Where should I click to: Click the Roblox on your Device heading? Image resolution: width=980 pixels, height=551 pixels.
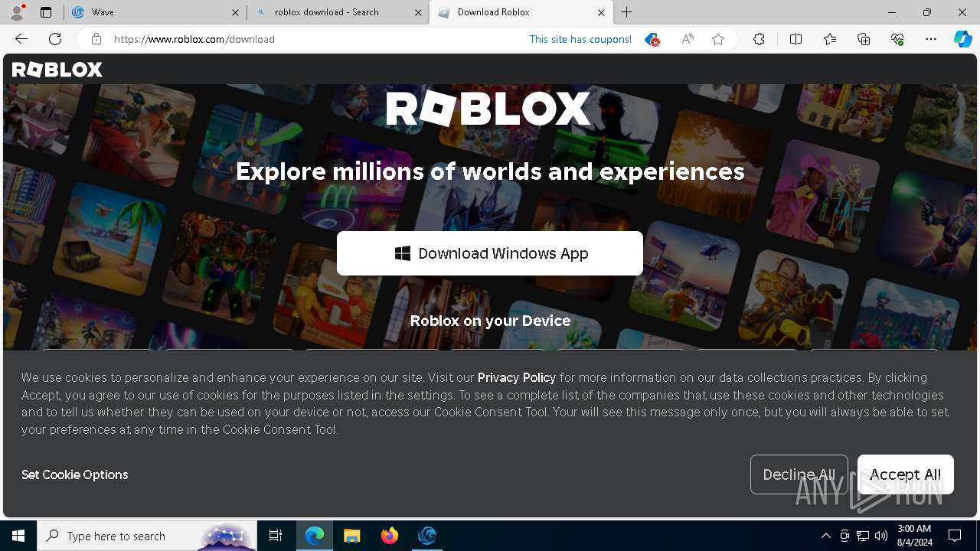pyautogui.click(x=490, y=321)
